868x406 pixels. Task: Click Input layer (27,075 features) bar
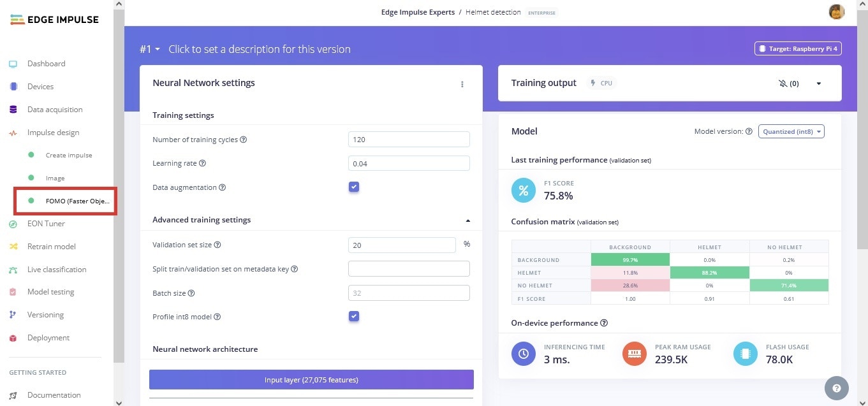(311, 379)
